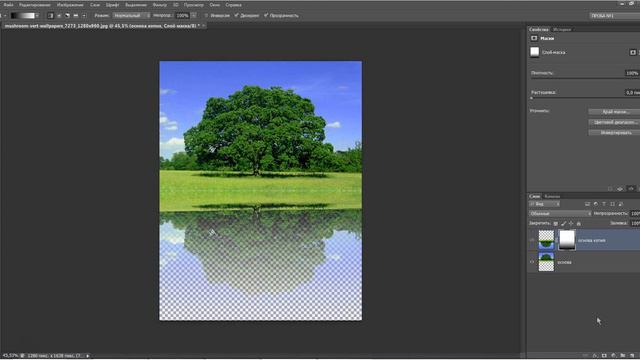Image resolution: width=640 pixels, height=360 pixels.
Task: Click the Растушевка slider track
Action: (584, 98)
